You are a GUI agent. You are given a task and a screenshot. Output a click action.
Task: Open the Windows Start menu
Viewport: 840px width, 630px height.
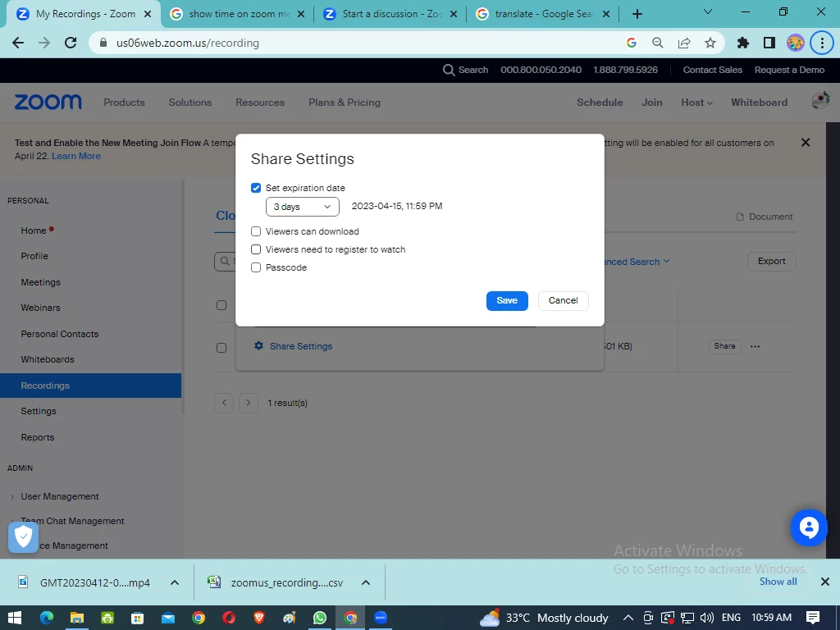point(15,619)
